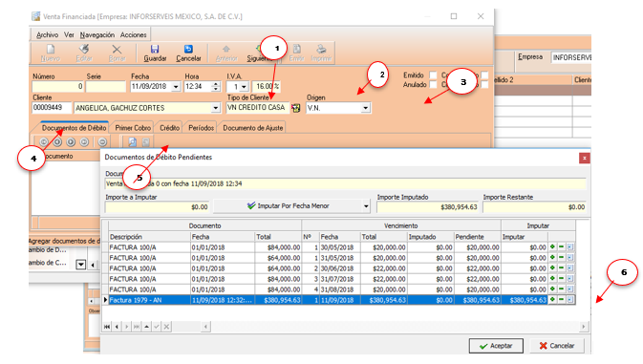The width and height of the screenshot is (643, 364).
Task: Click the first-record round button under Documentos de Débito tab
Action: point(44,141)
